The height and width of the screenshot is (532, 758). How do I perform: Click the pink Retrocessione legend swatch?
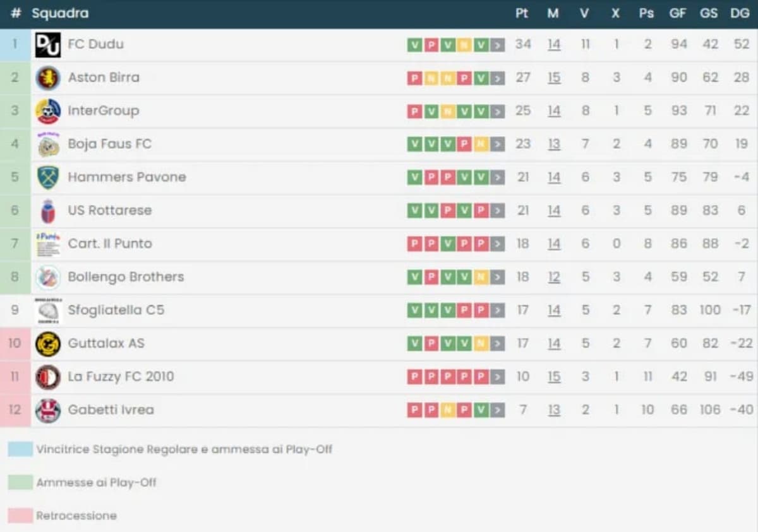point(20,516)
